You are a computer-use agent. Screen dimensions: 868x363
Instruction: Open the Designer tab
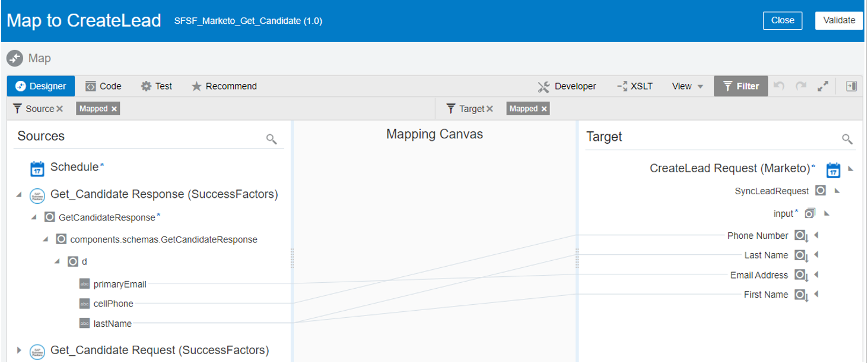pyautogui.click(x=41, y=86)
